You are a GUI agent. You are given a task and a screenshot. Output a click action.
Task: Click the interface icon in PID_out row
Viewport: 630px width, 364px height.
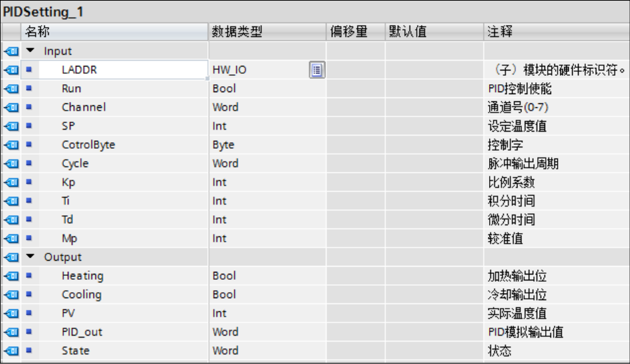click(x=11, y=332)
